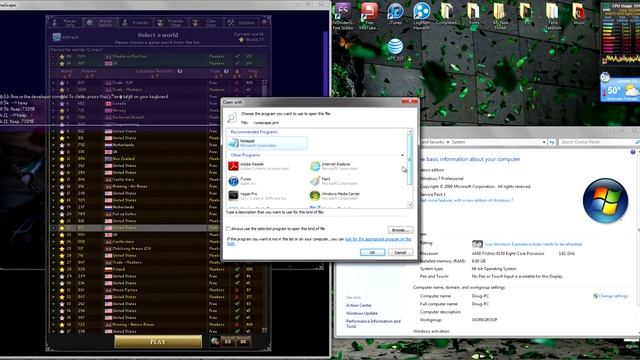
Task: Click the globe icon beside PLAY button
Action: click(215, 342)
